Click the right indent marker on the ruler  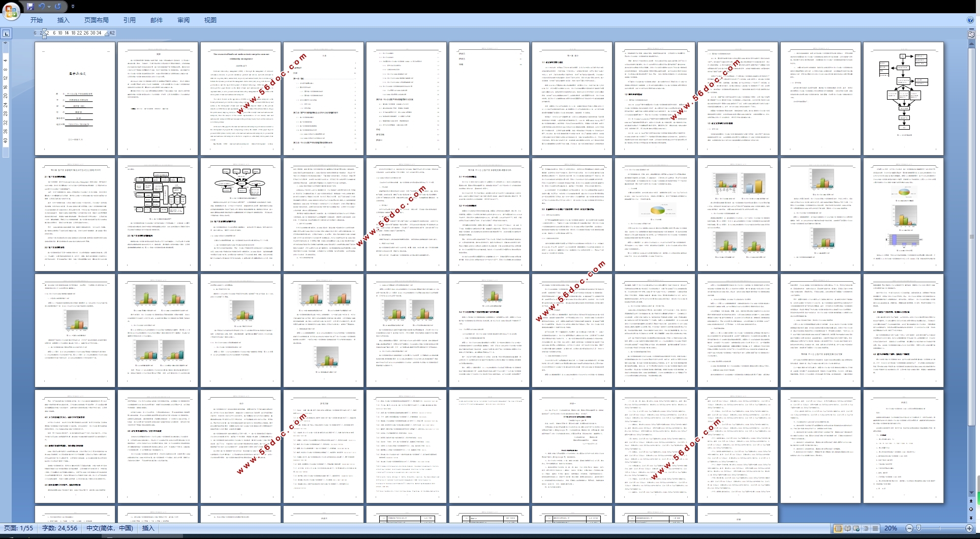[107, 34]
